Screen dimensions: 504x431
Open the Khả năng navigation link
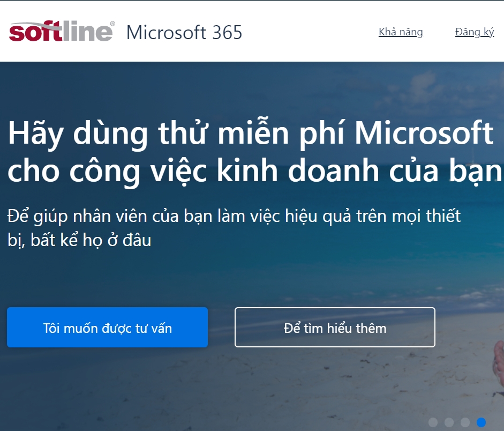click(401, 32)
